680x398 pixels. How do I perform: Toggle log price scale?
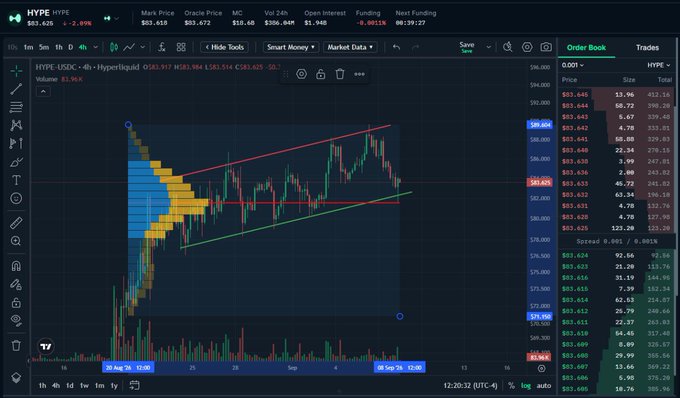click(526, 385)
